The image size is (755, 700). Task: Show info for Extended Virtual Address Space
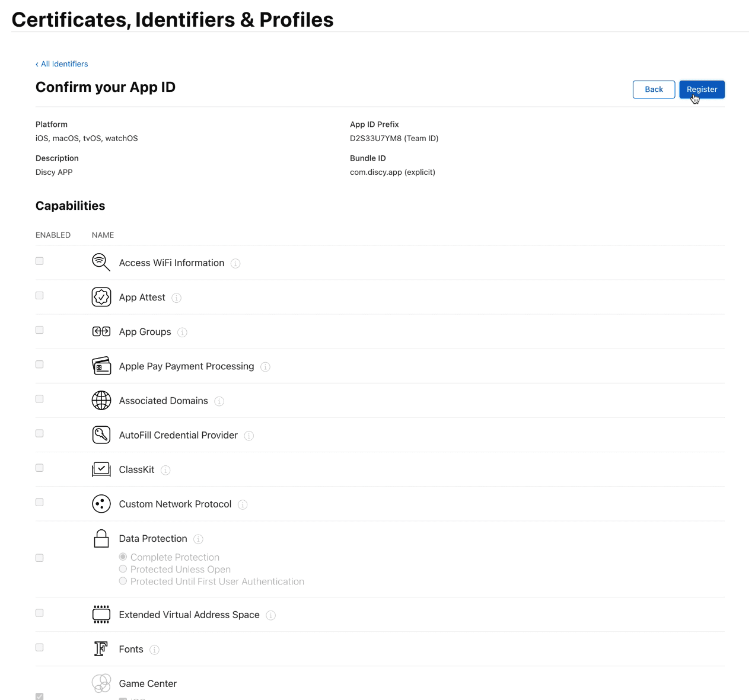click(270, 615)
